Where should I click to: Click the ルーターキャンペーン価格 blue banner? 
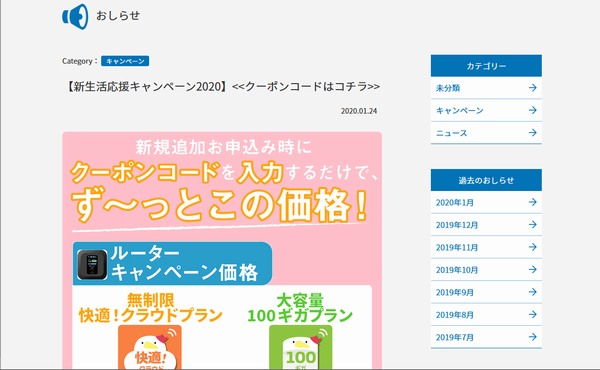click(x=172, y=264)
